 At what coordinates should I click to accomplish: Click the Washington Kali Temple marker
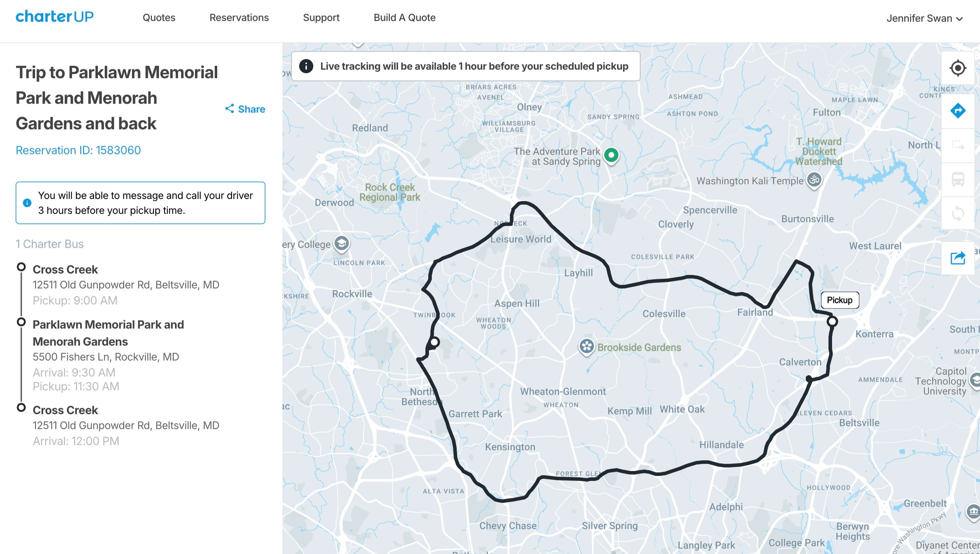click(814, 180)
